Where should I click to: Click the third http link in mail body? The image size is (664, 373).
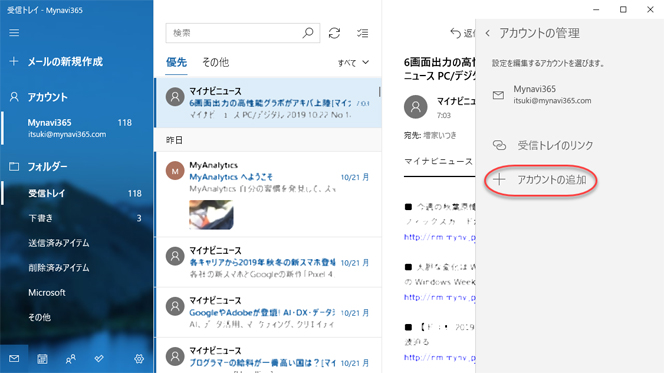[440, 358]
